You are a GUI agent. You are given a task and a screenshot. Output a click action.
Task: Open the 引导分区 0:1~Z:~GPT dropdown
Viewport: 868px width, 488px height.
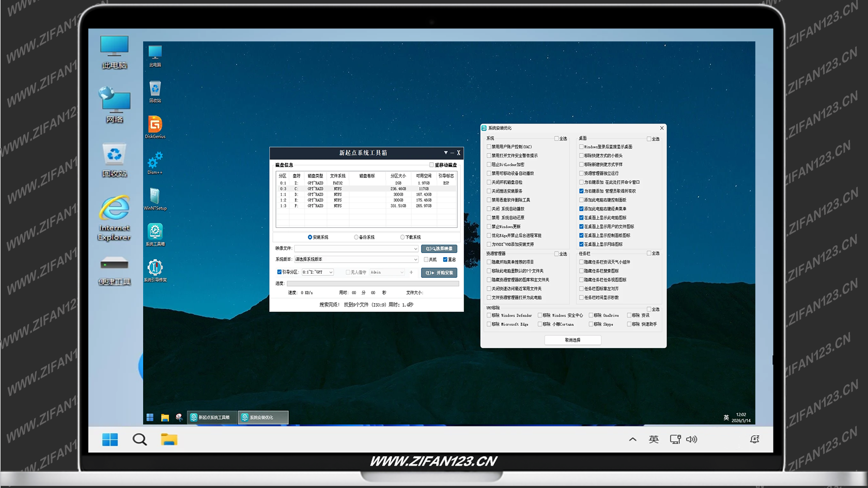318,272
